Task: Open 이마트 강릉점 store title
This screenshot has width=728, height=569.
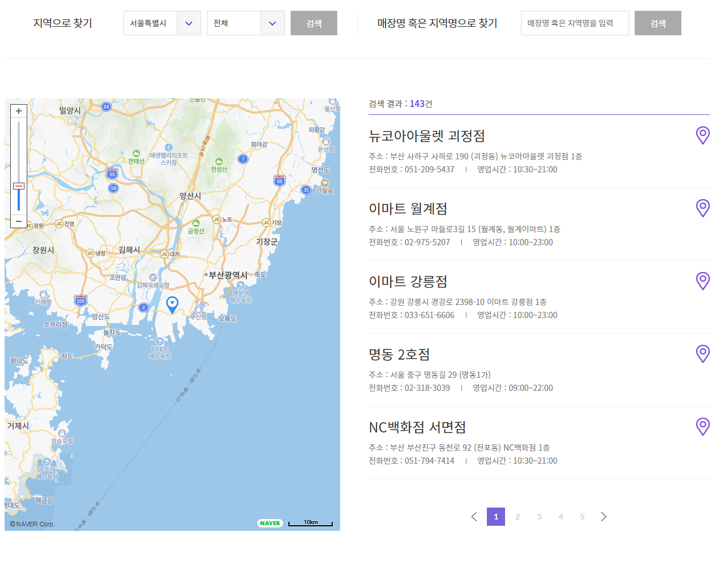Action: pyautogui.click(x=408, y=282)
